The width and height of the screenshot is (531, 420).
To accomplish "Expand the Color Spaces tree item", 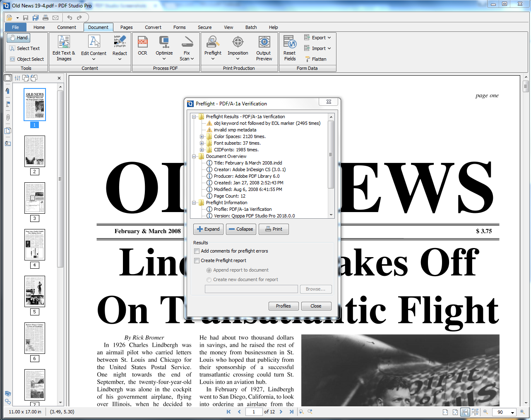I will [x=202, y=136].
